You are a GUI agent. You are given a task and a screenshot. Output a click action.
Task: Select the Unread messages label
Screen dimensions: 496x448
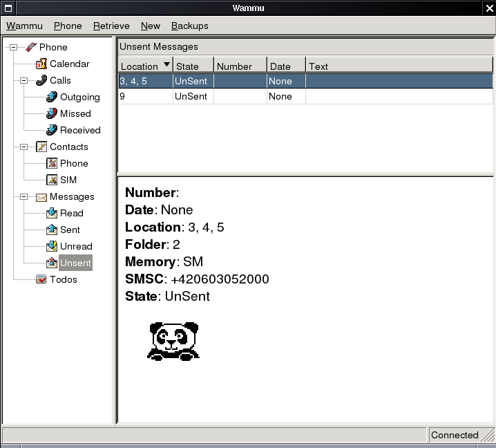tap(76, 246)
